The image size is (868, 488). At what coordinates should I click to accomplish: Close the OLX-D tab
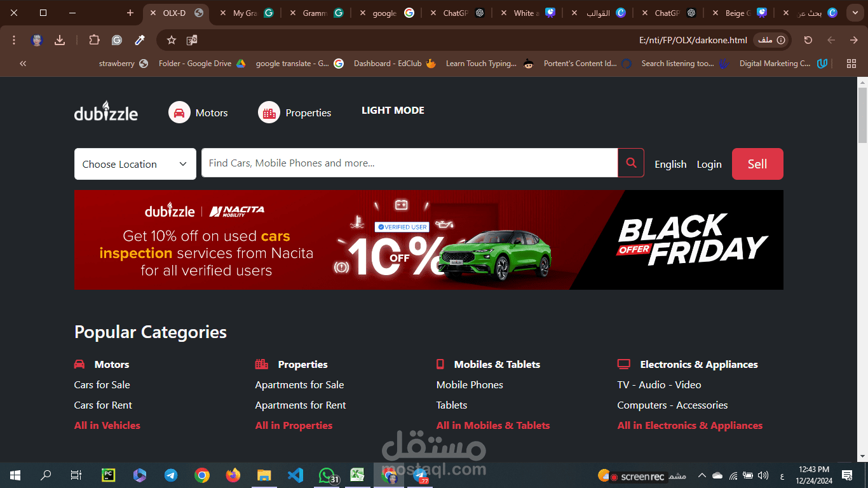click(153, 13)
